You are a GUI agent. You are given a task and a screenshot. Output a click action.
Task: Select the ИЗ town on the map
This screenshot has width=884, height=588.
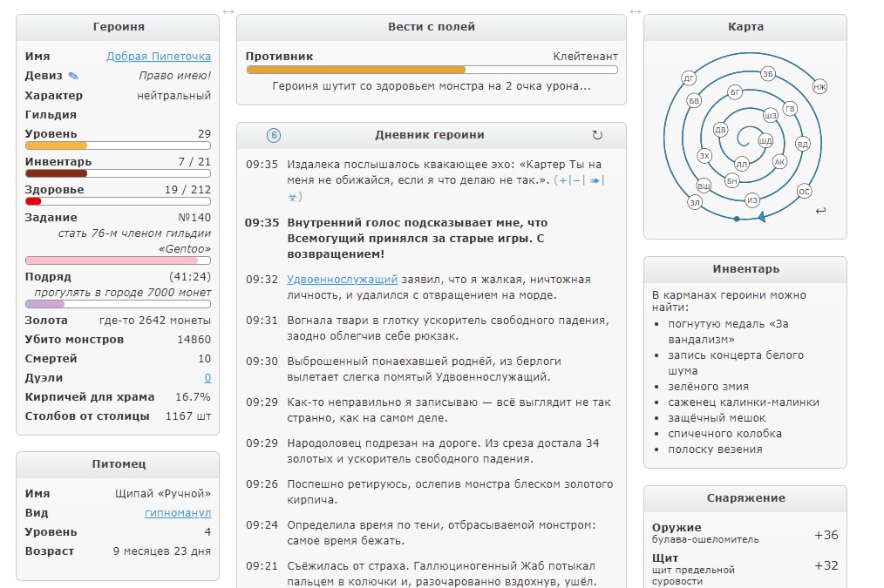(752, 200)
